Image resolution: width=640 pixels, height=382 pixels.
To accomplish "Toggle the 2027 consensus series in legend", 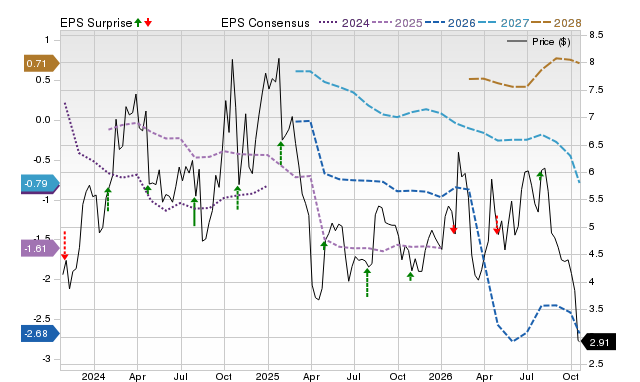I will coord(503,23).
